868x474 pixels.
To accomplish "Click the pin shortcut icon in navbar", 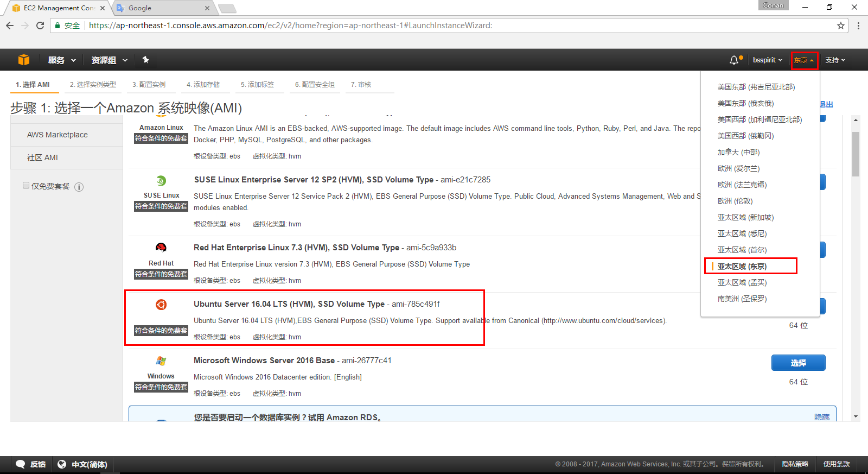I will point(145,60).
